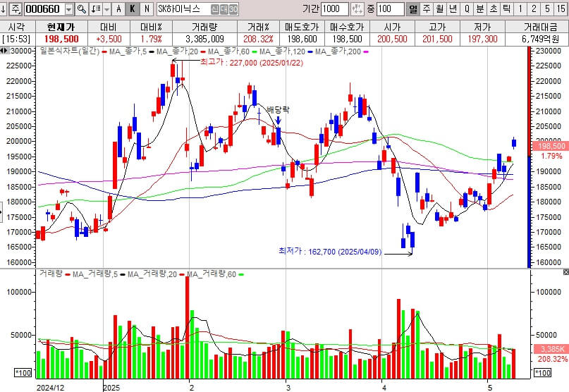Select the 초 second chart tab
The width and height of the screenshot is (569, 392).
coord(494,8)
